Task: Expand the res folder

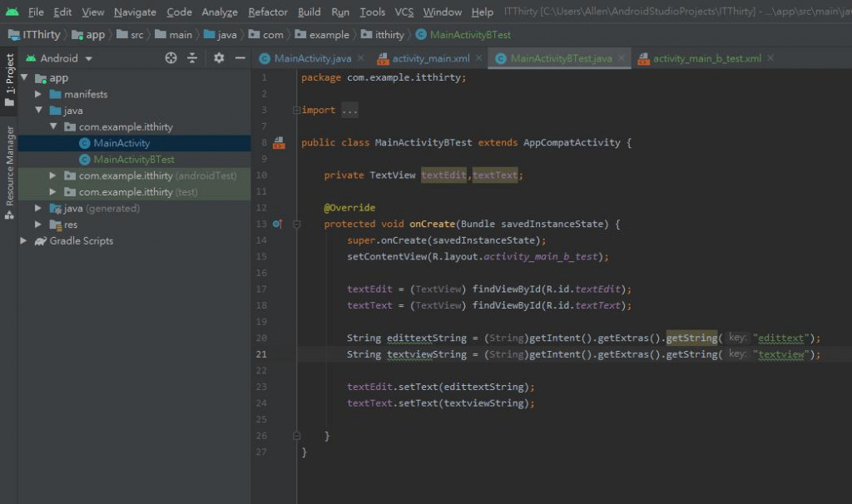Action: (38, 225)
